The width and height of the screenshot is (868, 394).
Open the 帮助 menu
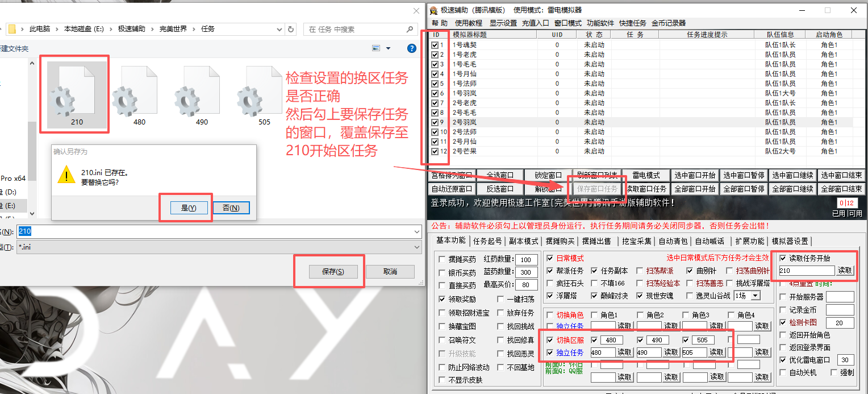439,23
